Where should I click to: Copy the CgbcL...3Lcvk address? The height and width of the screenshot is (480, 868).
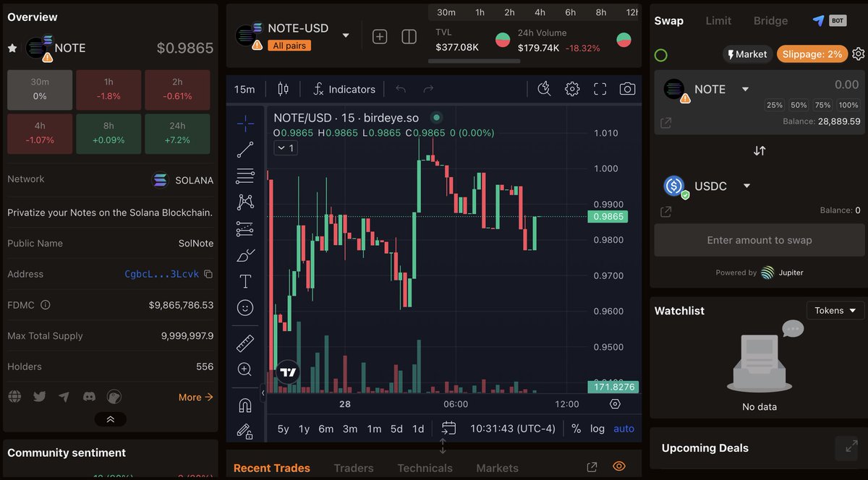[x=208, y=275]
